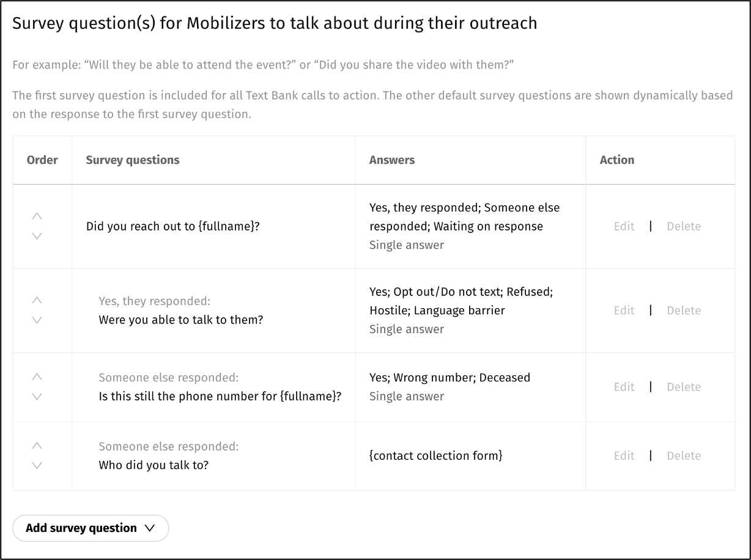This screenshot has height=560, width=751.
Task: Delete 'Did you reach out to {fullname}?' question
Action: pos(683,226)
